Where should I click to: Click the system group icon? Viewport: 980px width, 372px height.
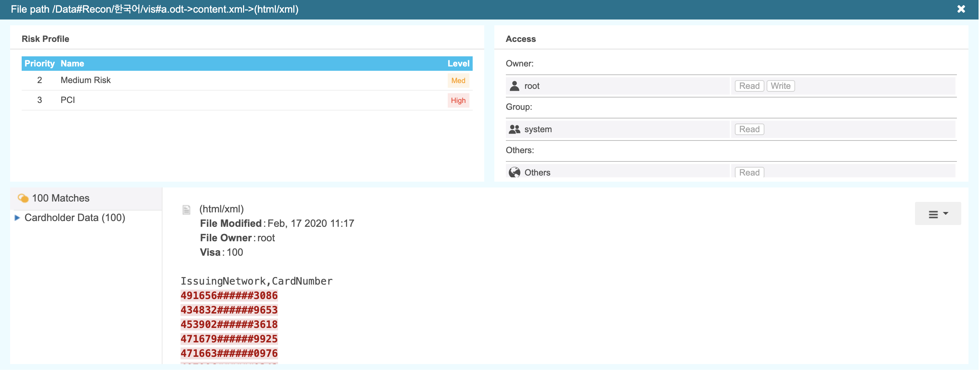pos(514,129)
